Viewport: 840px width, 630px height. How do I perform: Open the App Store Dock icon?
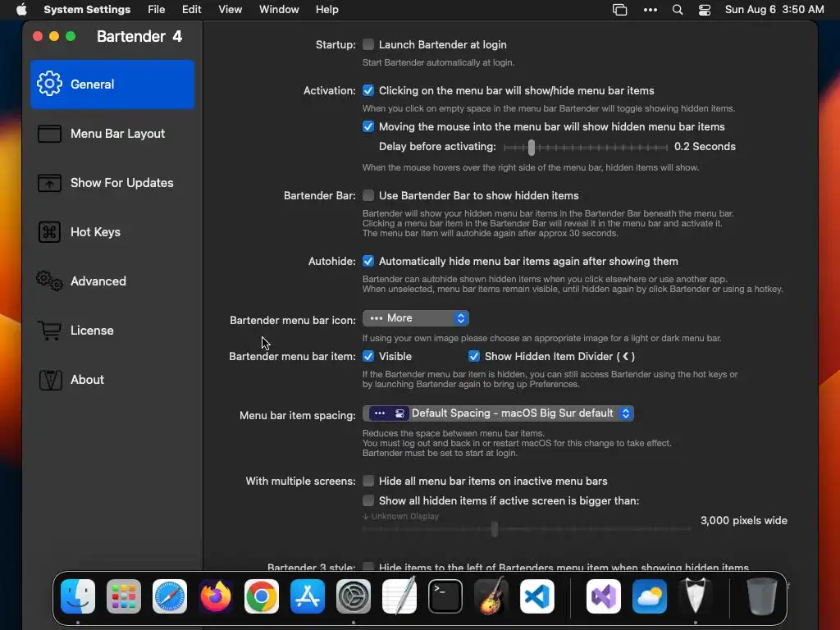(308, 596)
